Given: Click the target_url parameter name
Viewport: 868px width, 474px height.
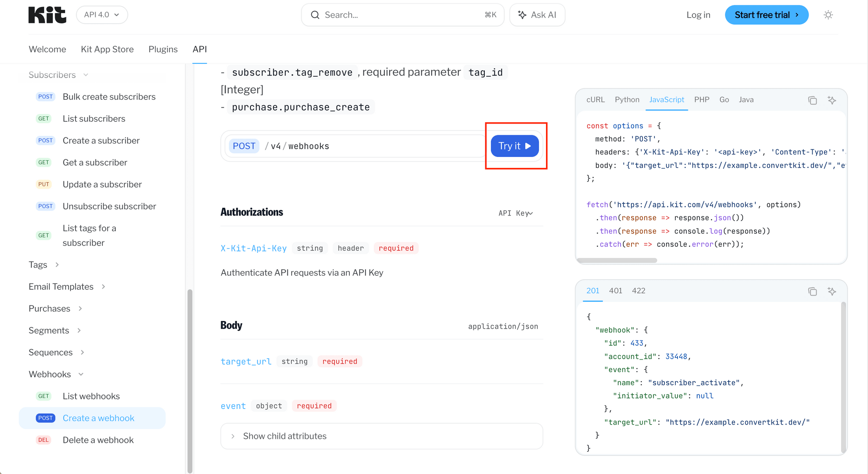Looking at the screenshot, I should (246, 362).
